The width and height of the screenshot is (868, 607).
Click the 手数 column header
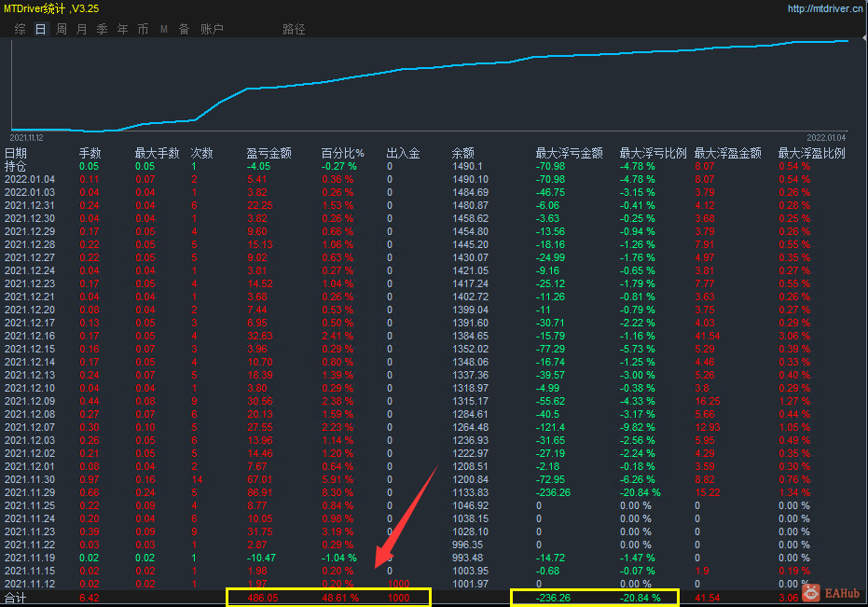click(90, 154)
